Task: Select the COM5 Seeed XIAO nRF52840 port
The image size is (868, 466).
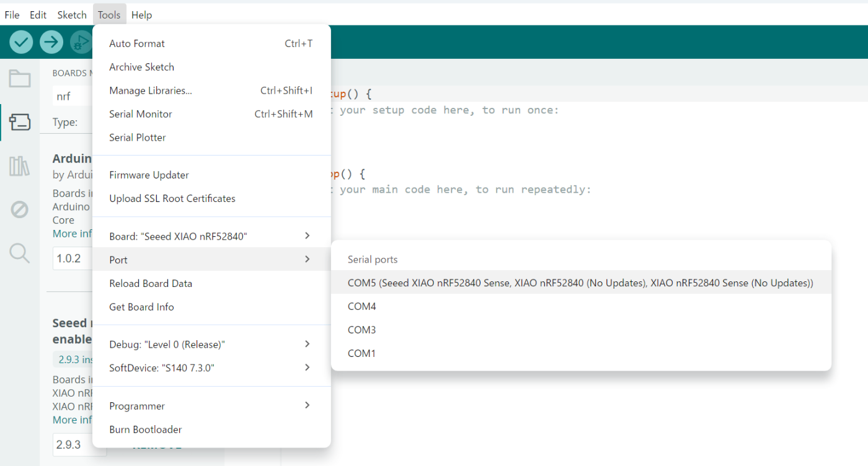Action: pyautogui.click(x=581, y=283)
